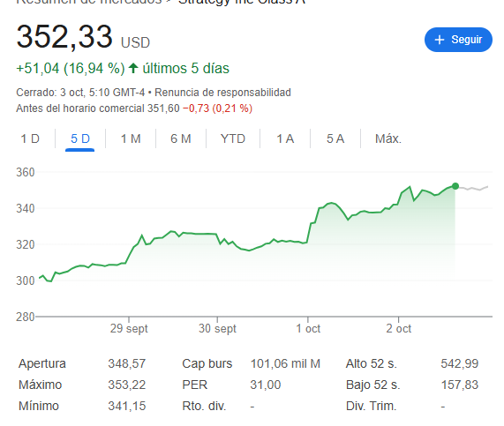Click the green up arrow icon

point(133,68)
